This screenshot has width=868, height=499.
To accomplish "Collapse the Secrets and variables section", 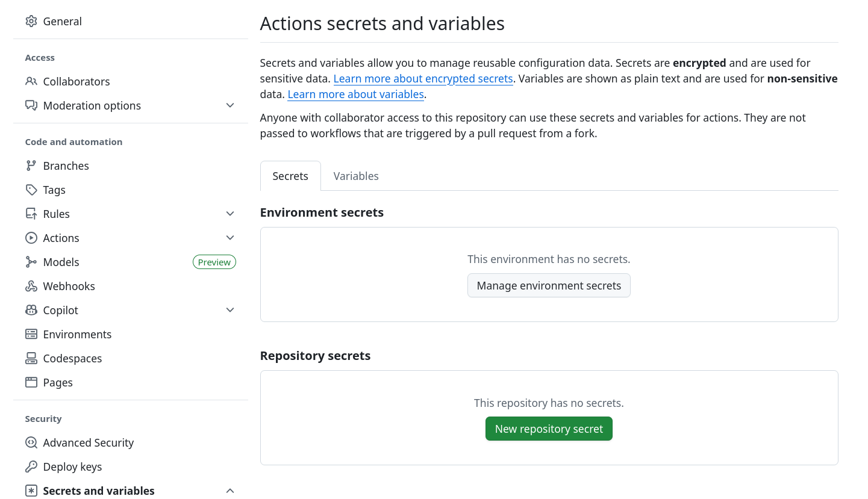I will click(x=230, y=491).
